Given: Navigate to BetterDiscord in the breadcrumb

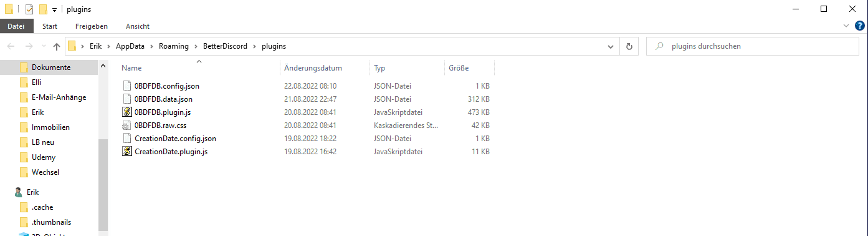Looking at the screenshot, I should point(225,46).
